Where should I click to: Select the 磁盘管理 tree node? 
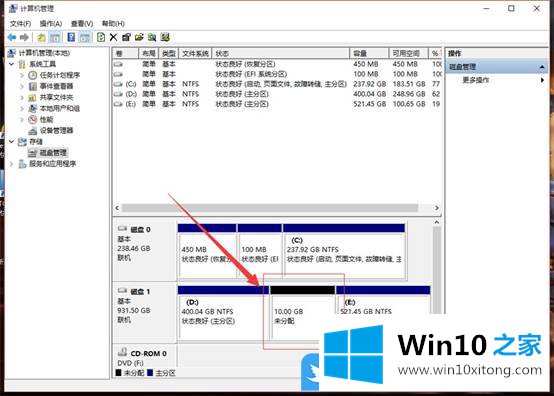pyautogui.click(x=53, y=153)
